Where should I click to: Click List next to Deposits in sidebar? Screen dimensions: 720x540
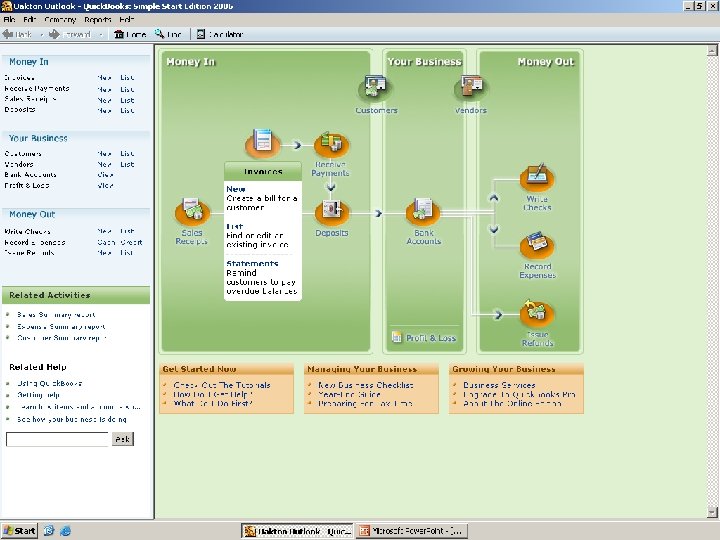click(127, 110)
